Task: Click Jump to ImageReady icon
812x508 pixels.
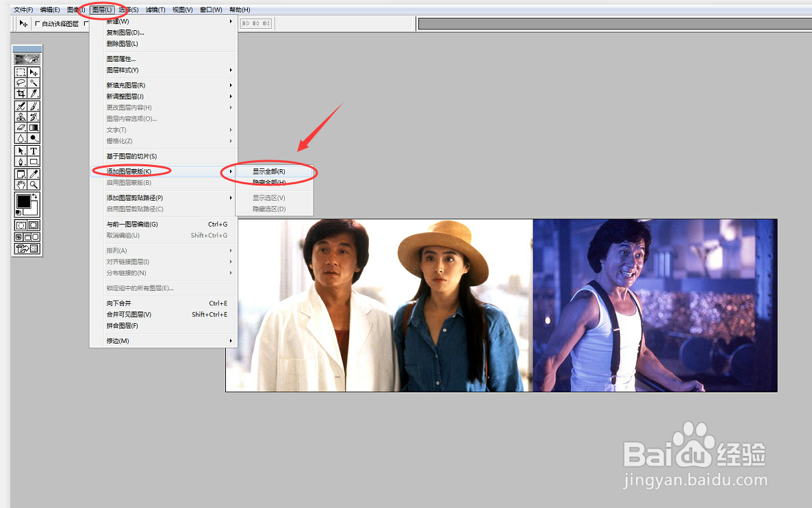Action: point(27,249)
